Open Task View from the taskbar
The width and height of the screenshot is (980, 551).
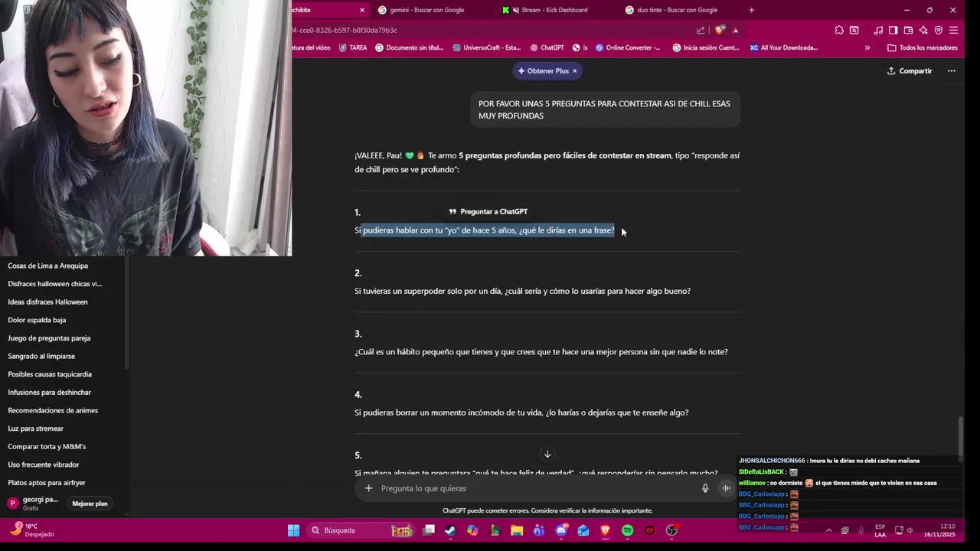click(x=429, y=530)
